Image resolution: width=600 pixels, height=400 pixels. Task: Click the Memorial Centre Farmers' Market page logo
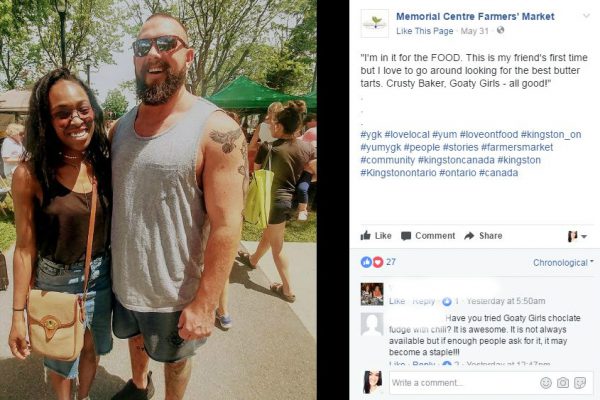click(x=375, y=23)
